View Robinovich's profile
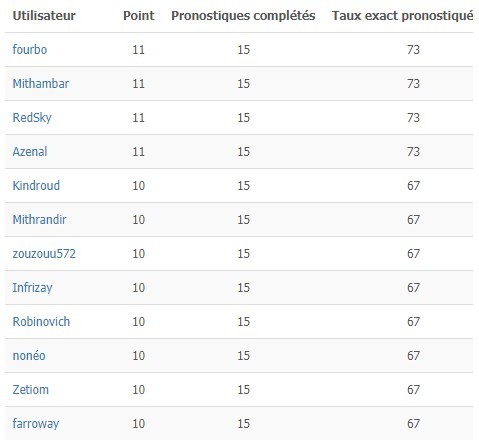 41,322
